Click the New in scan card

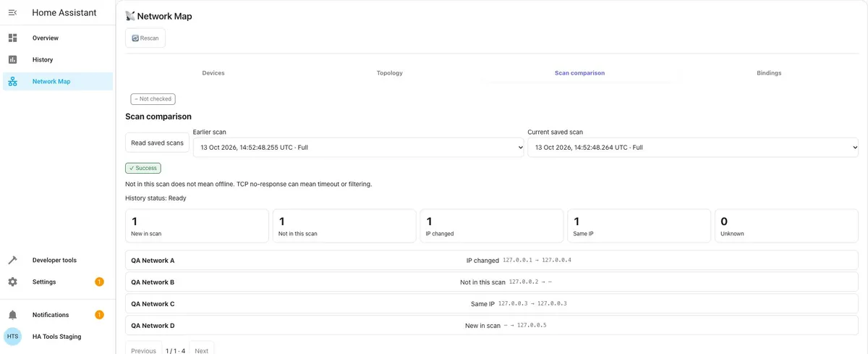click(197, 226)
